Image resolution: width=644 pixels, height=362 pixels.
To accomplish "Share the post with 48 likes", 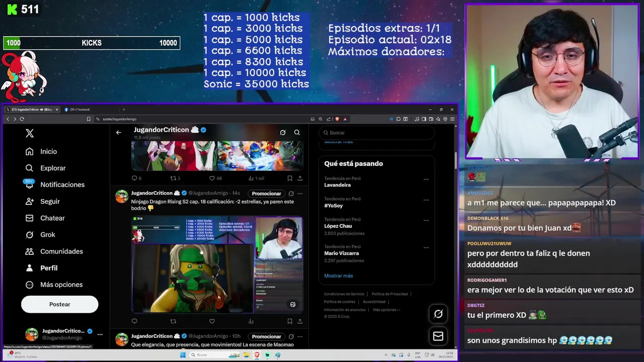I will point(300,178).
